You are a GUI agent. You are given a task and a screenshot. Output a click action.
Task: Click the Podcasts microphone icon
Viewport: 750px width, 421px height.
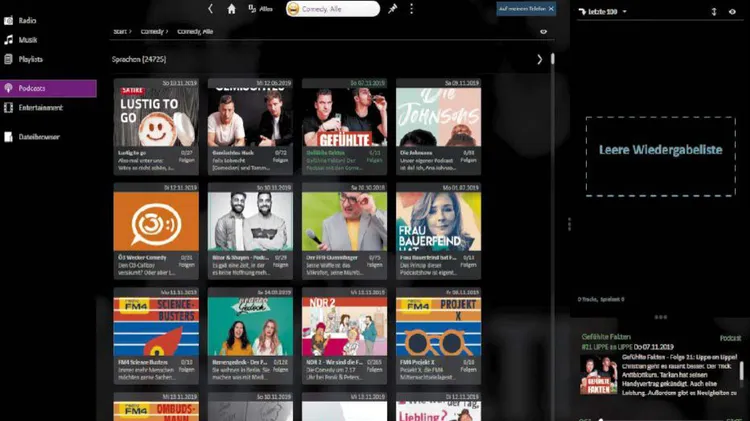(9, 89)
